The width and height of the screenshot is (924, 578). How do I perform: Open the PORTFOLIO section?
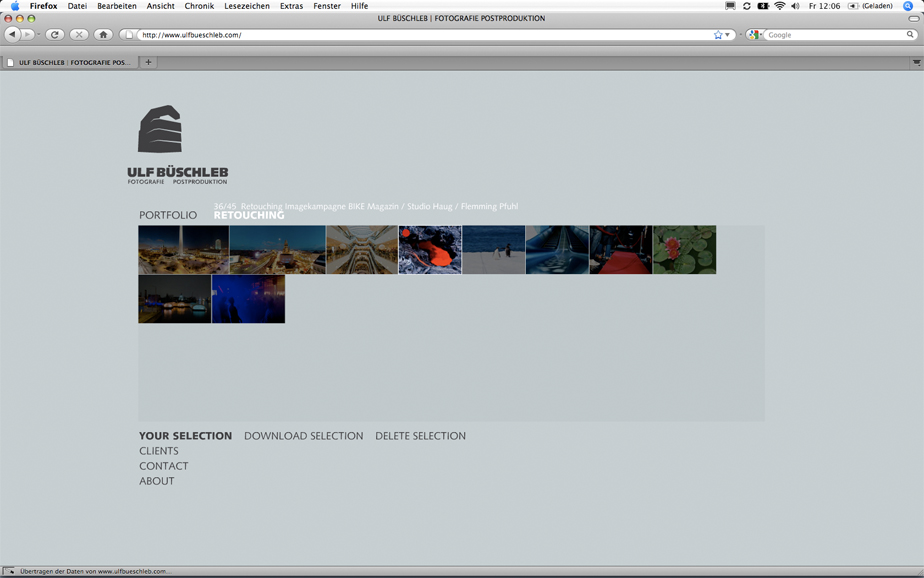click(168, 215)
